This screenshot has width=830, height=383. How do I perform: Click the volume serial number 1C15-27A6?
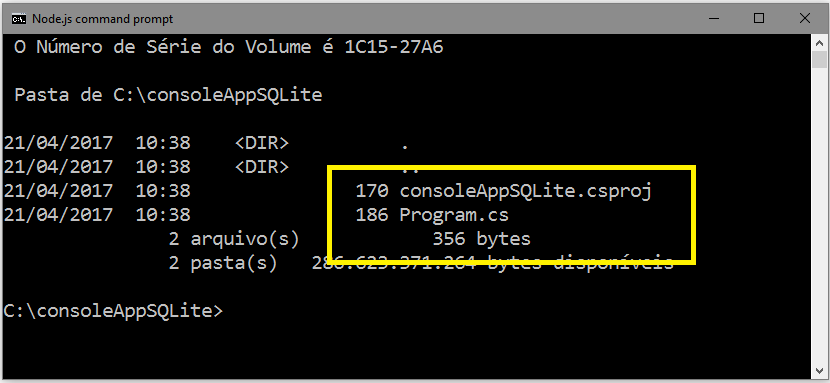[x=394, y=47]
